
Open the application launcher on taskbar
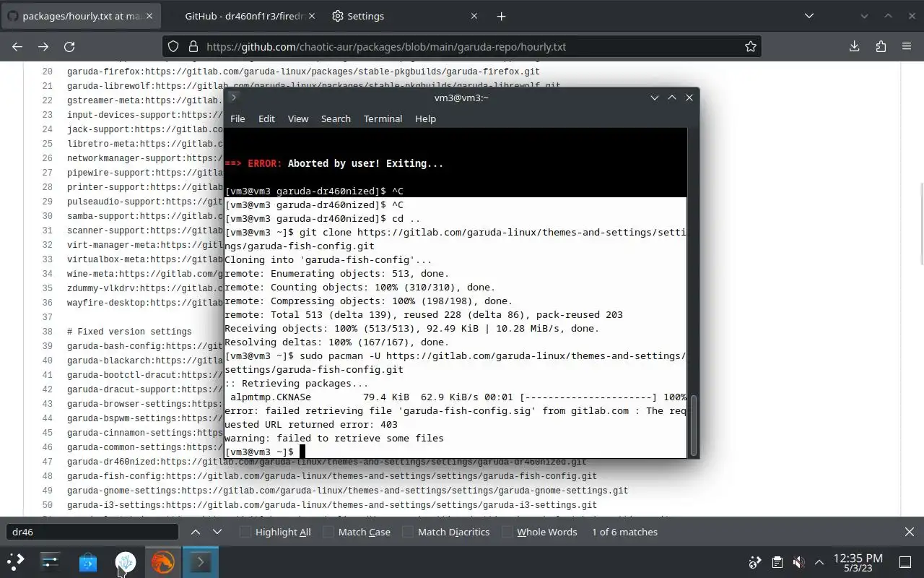click(x=16, y=561)
